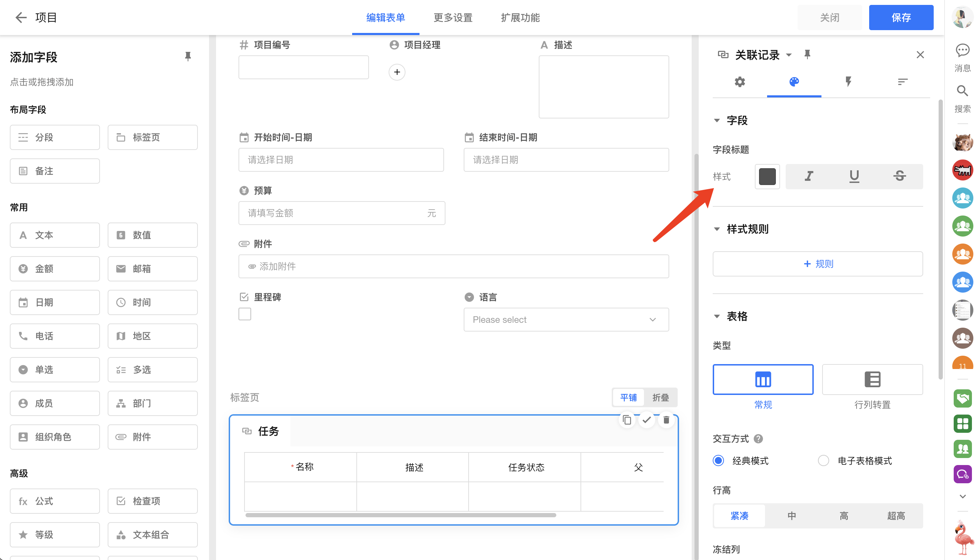
Task: Click the add 规则 button
Action: tap(818, 264)
